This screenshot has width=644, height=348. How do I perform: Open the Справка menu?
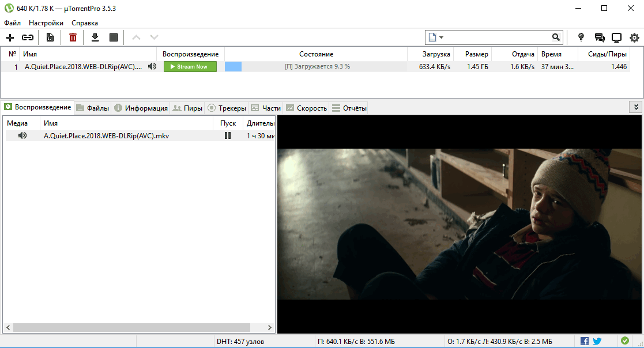[x=85, y=23]
